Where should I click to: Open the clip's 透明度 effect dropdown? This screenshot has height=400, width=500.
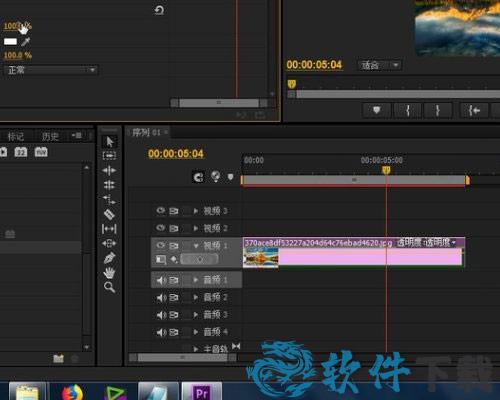tap(454, 242)
